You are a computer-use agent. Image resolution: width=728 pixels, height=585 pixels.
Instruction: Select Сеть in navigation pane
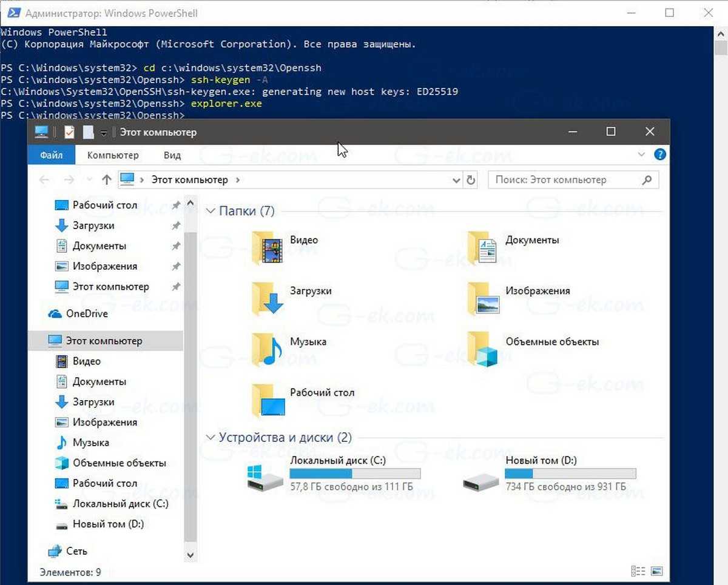point(76,551)
